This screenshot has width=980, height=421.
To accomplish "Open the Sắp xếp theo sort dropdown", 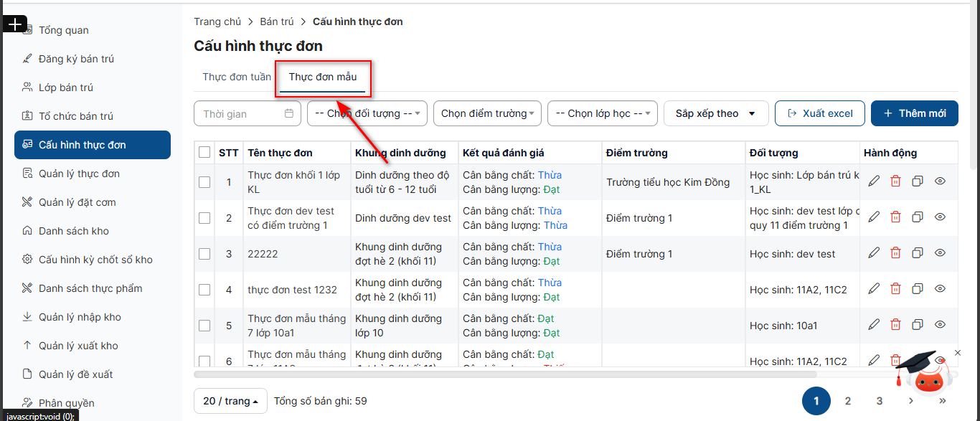I will point(715,113).
